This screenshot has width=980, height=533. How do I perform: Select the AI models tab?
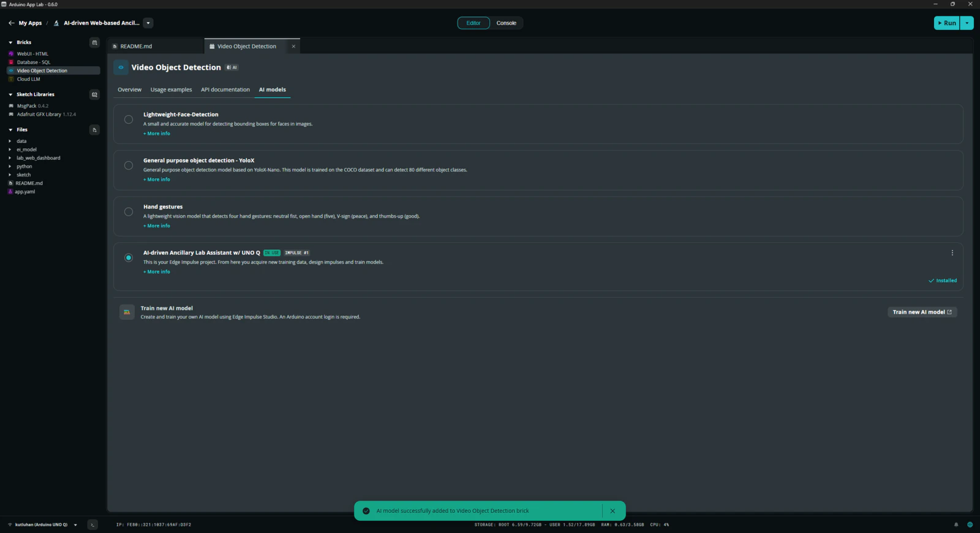tap(273, 89)
